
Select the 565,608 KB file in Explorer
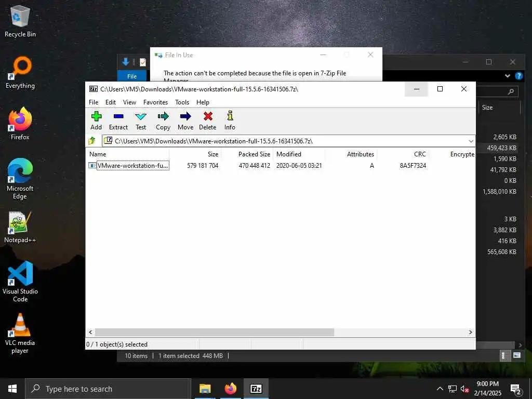point(501,252)
